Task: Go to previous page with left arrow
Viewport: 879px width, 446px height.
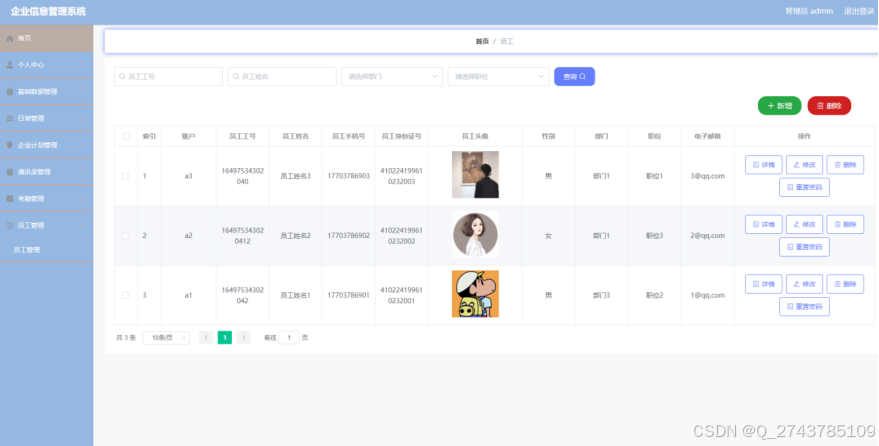Action: [206, 338]
